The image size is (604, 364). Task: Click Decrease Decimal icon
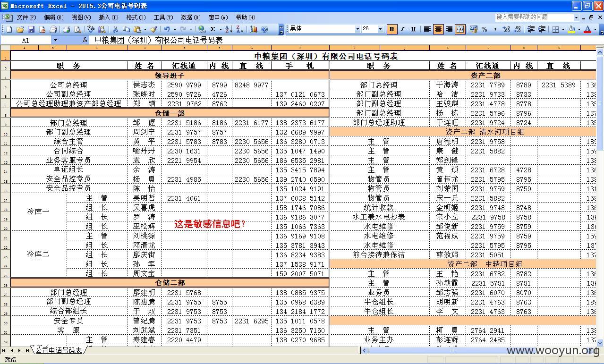coord(517,29)
